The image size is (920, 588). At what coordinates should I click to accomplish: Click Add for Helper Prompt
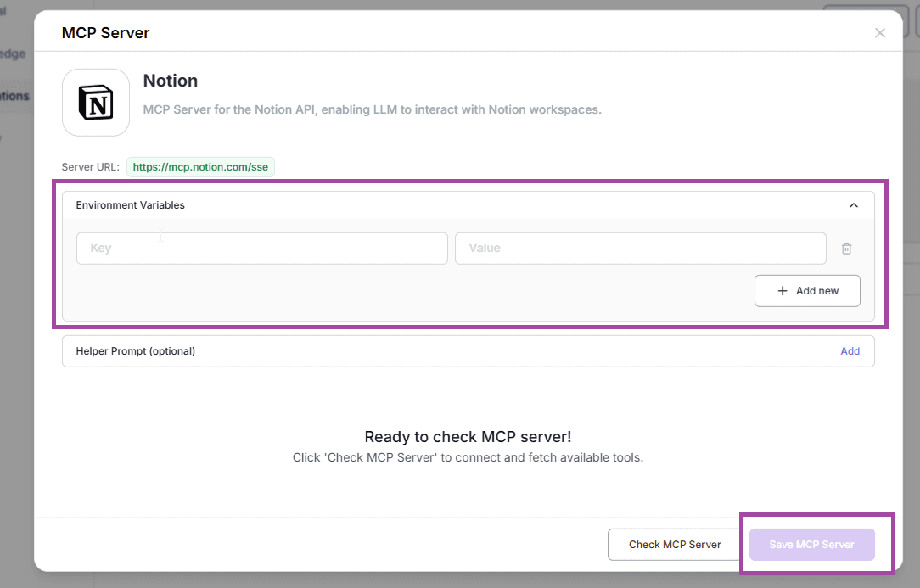(850, 351)
